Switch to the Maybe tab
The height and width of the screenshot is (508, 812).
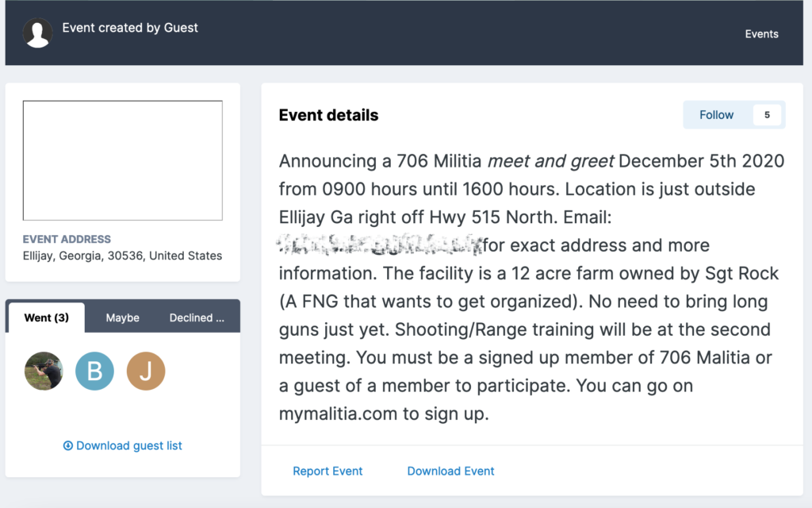point(123,317)
